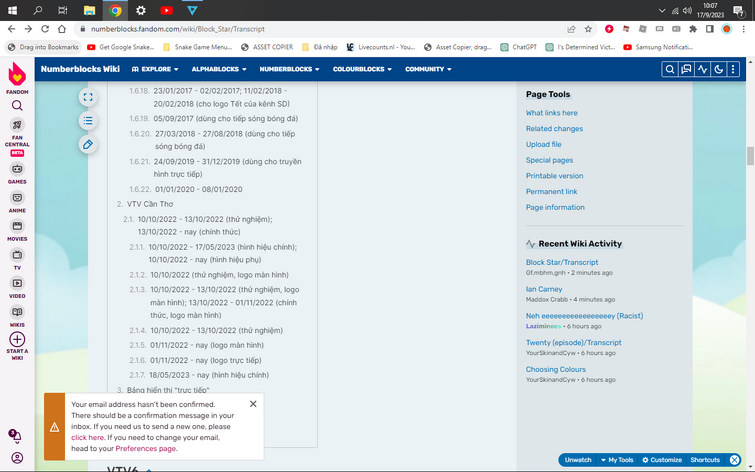Open wiki discussions icon in header
The width and height of the screenshot is (755, 472).
point(686,69)
